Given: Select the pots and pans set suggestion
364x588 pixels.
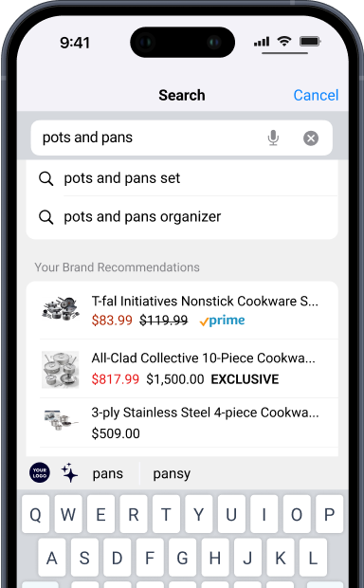Looking at the screenshot, I should 182,178.
